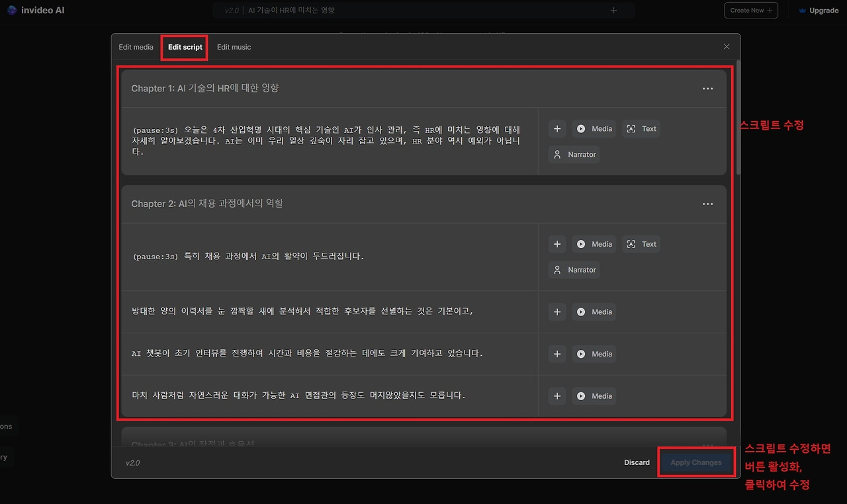The image size is (847, 504).
Task: Open Media for '마치 사람처럼' line
Action: pos(594,396)
